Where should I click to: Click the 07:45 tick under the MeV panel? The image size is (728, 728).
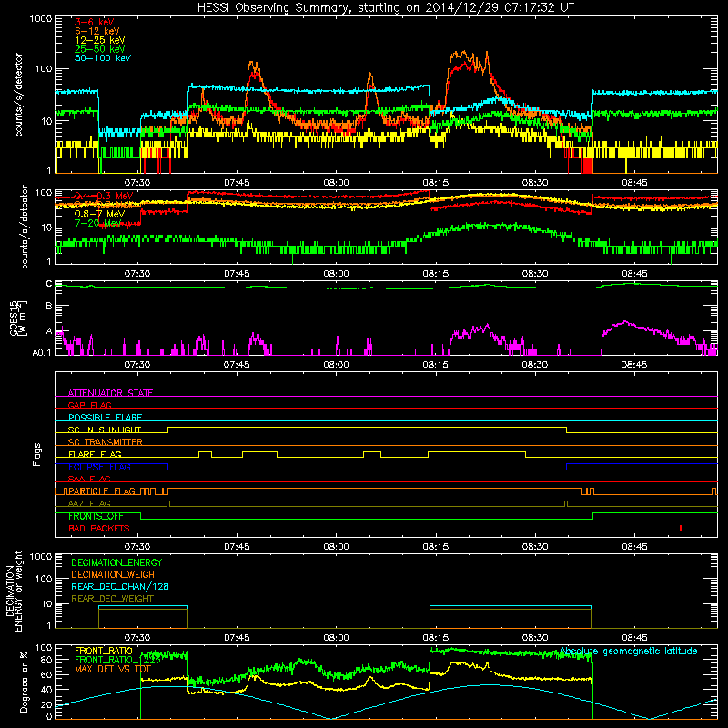click(x=237, y=274)
